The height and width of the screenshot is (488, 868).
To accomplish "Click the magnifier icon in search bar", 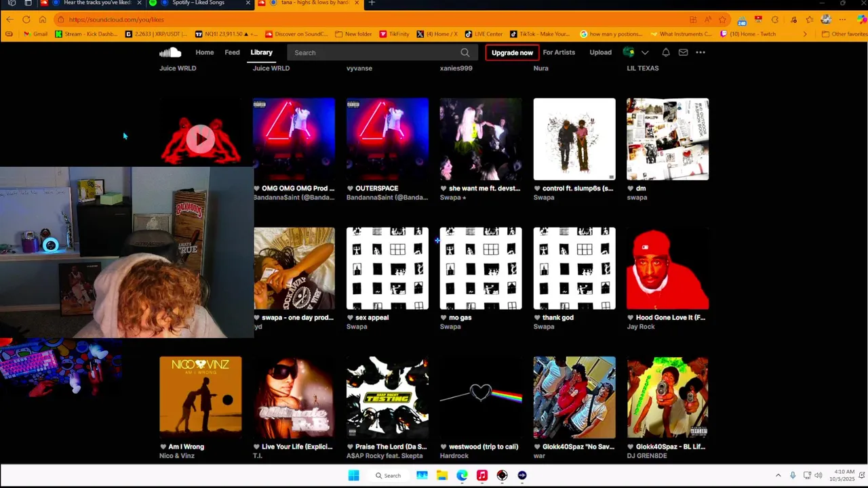I will coord(465,52).
